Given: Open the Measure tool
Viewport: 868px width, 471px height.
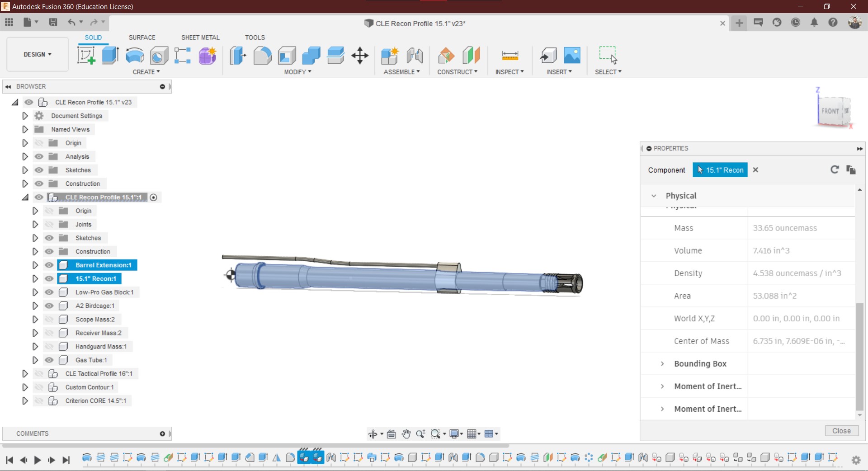Looking at the screenshot, I should click(510, 56).
